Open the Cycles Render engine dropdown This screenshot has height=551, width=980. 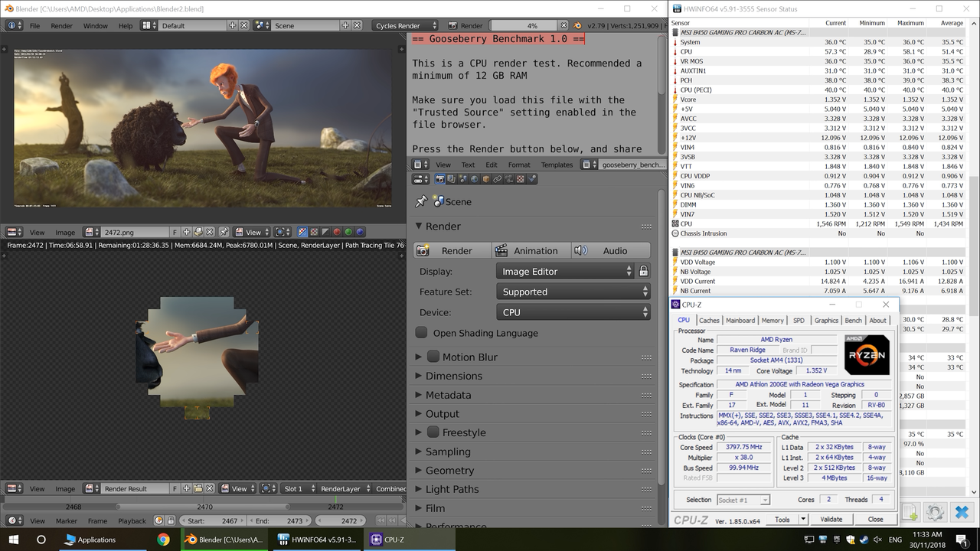pos(406,25)
